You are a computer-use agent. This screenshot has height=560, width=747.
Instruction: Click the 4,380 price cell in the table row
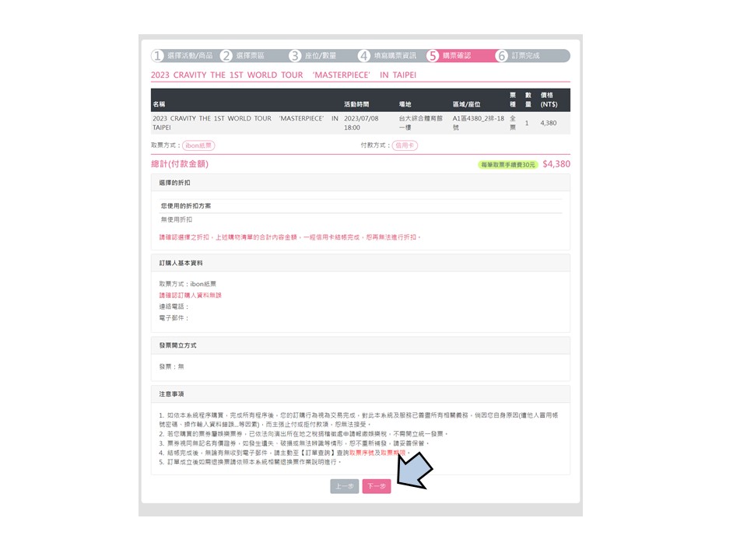549,123
